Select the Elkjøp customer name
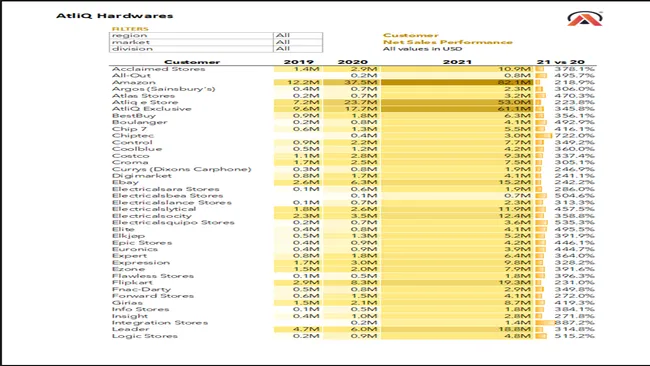 129,236
